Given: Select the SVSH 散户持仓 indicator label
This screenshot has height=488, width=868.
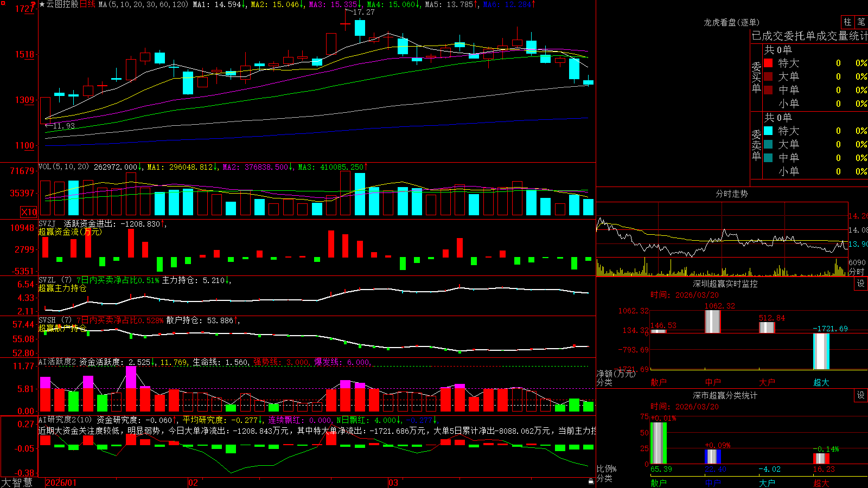Looking at the screenshot, I should pyautogui.click(x=54, y=320).
